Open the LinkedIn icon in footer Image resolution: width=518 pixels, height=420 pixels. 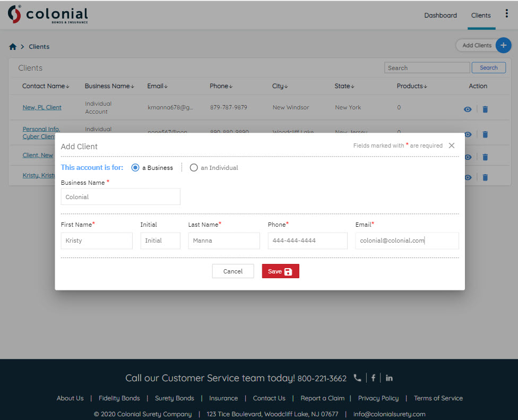(x=389, y=378)
